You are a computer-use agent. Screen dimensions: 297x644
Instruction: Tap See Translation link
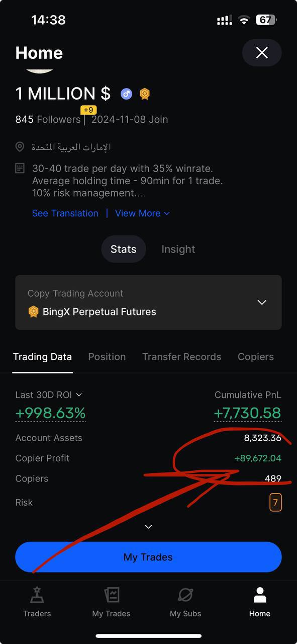click(x=65, y=213)
